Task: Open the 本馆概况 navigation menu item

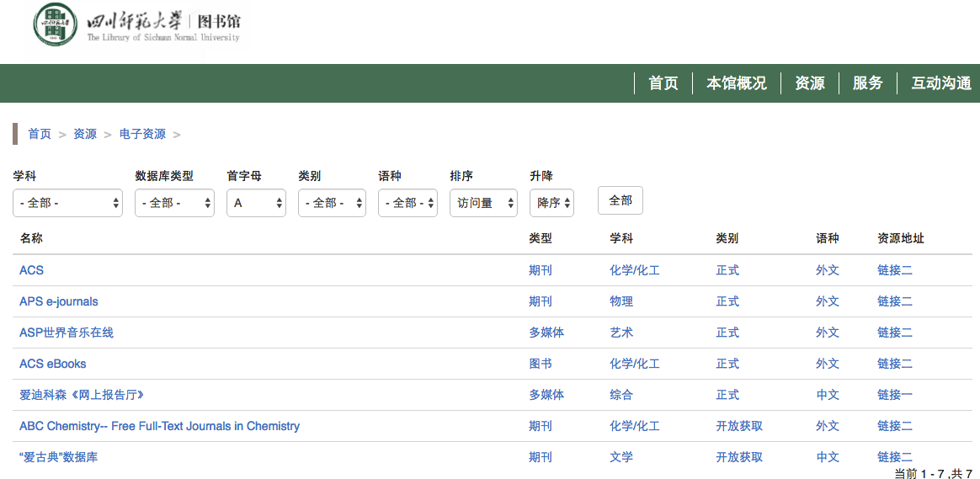Action: pyautogui.click(x=737, y=83)
